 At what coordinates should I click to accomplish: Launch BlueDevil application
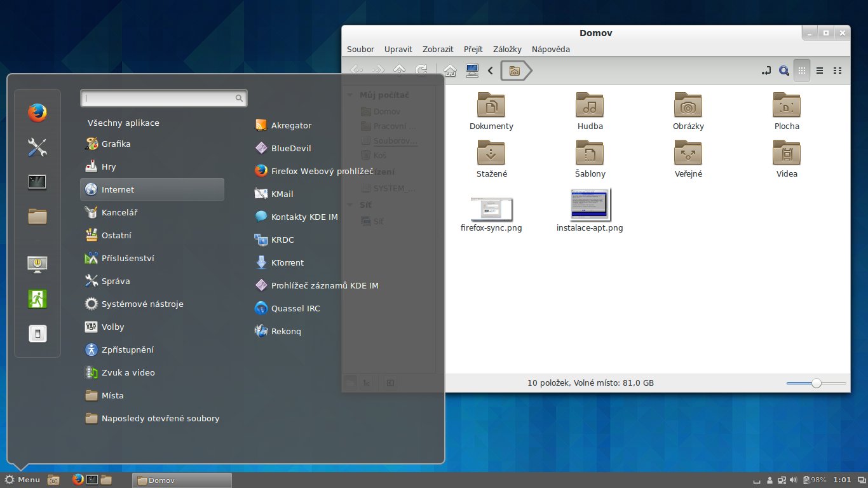pos(283,148)
